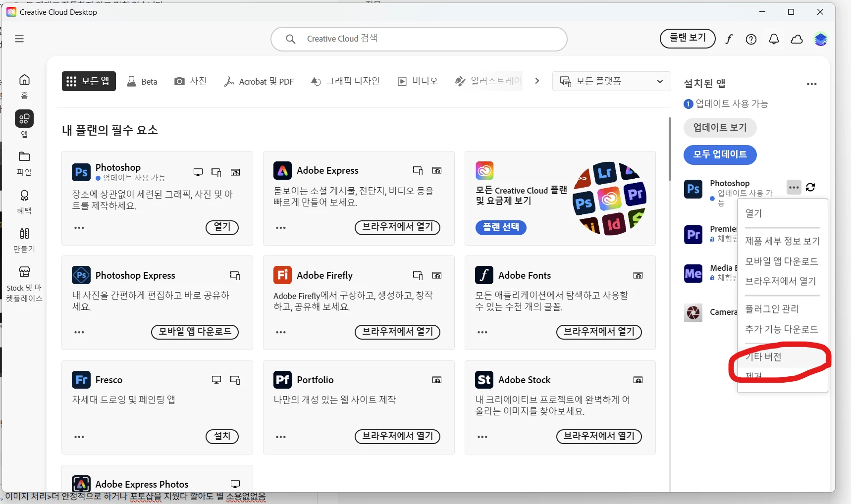851x504 pixels.
Task: Click the Creative Cloud 검색 search field
Action: pyautogui.click(x=419, y=39)
